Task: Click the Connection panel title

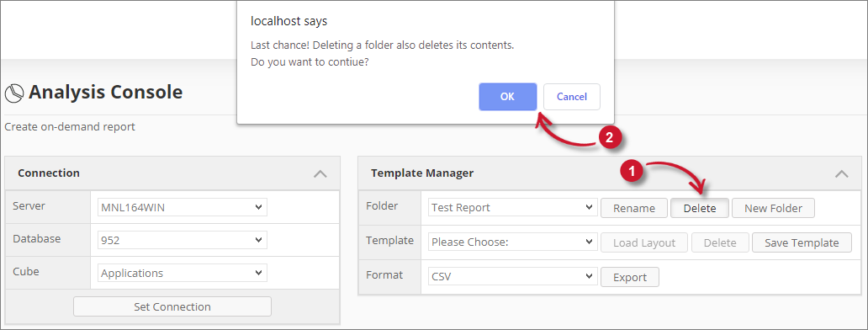Action: pyautogui.click(x=49, y=173)
